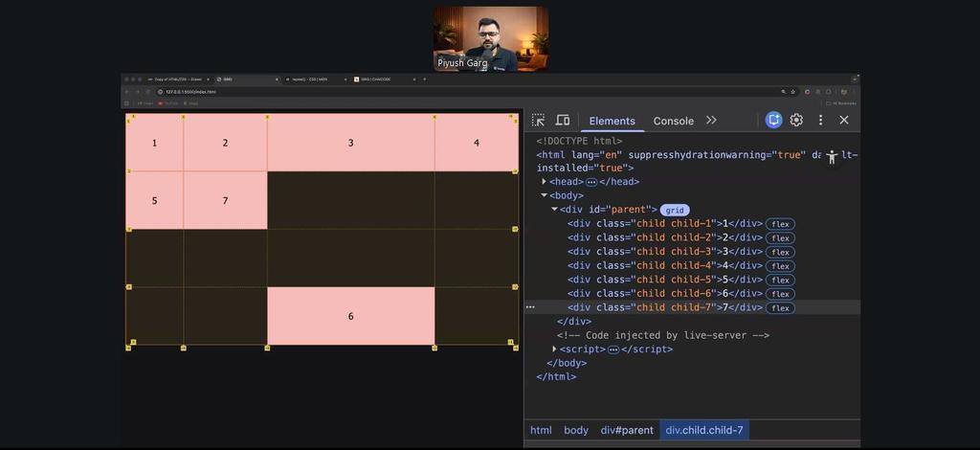Click grid cell 3 on the page

pyautogui.click(x=350, y=143)
